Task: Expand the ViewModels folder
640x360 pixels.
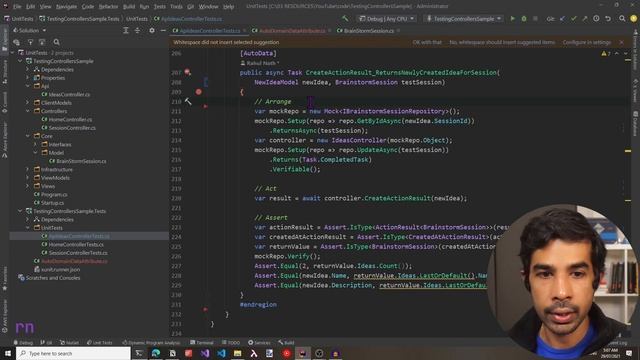Action: pyautogui.click(x=28, y=178)
